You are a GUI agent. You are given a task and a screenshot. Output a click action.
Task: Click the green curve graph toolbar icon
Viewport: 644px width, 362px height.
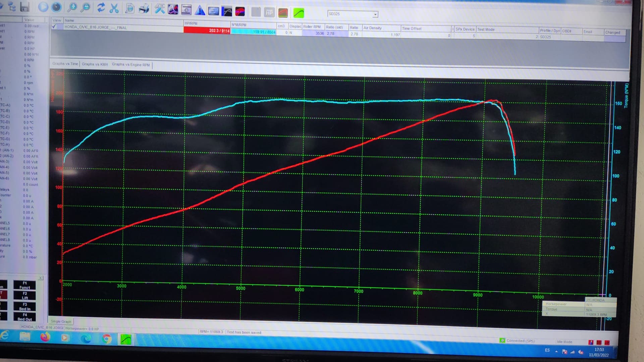pos(299,13)
